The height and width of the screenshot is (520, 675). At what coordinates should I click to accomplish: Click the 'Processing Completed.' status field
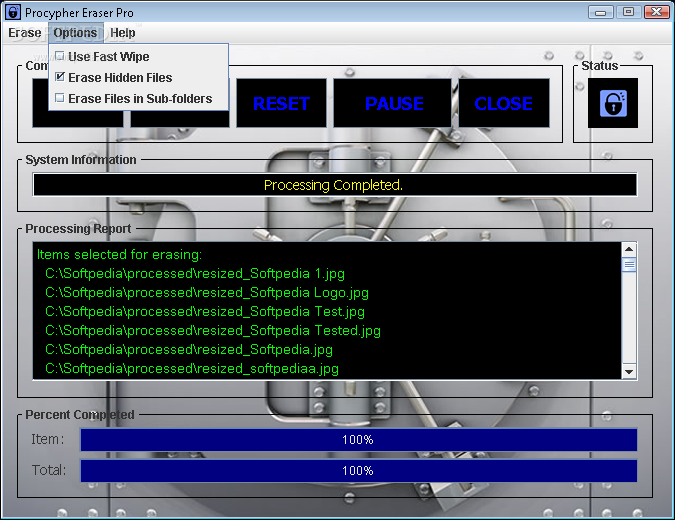coord(334,185)
